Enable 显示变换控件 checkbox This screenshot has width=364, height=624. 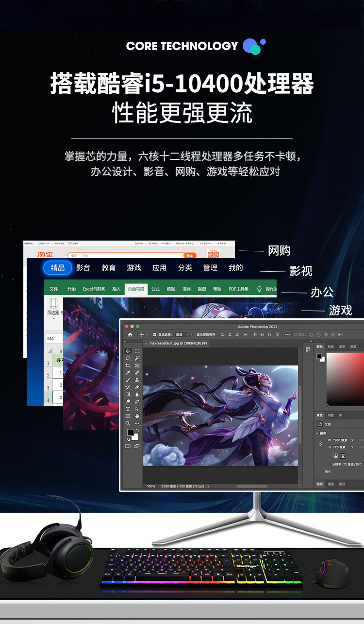(193, 334)
